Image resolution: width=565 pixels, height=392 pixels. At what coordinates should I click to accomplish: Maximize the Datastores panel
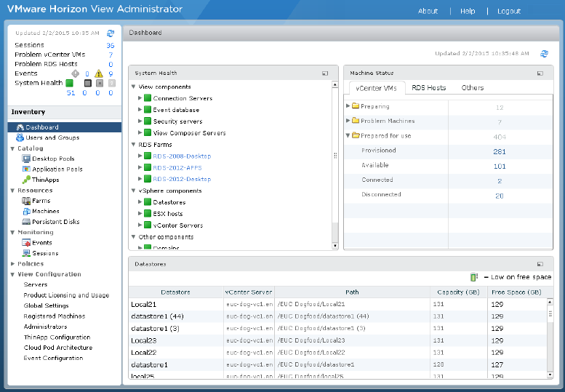pos(540,265)
